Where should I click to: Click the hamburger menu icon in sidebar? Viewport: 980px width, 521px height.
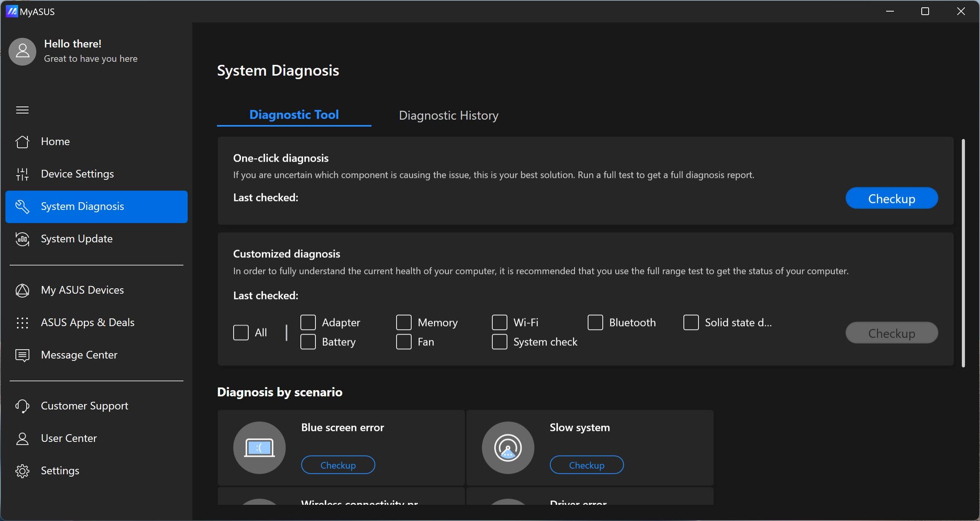[x=22, y=110]
